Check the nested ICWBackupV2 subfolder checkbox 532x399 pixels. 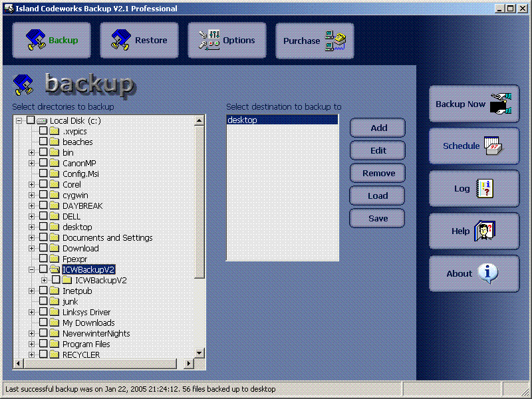[56, 279]
